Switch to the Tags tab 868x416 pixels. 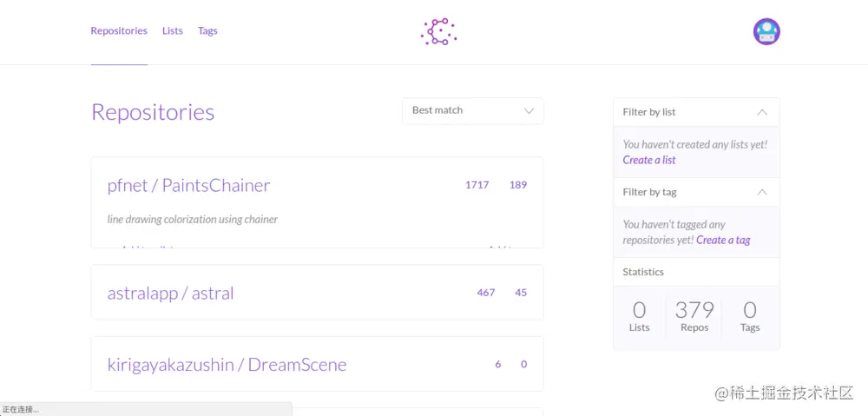(207, 31)
